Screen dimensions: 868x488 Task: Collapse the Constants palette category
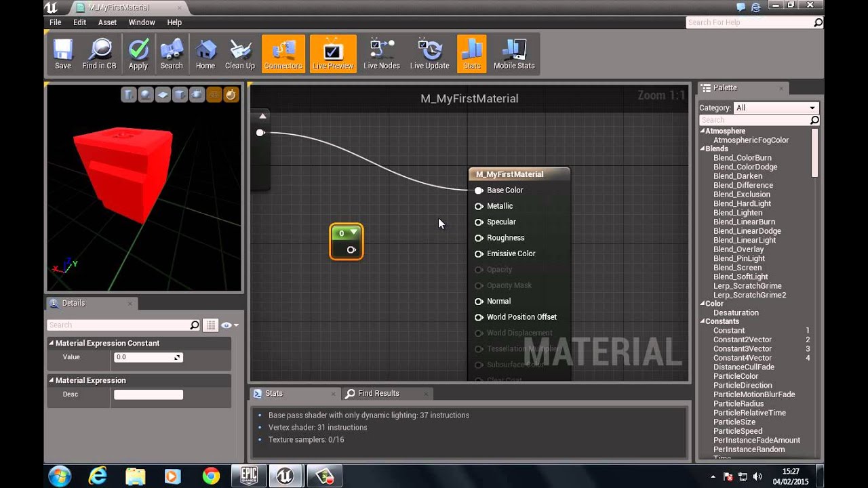(x=703, y=321)
